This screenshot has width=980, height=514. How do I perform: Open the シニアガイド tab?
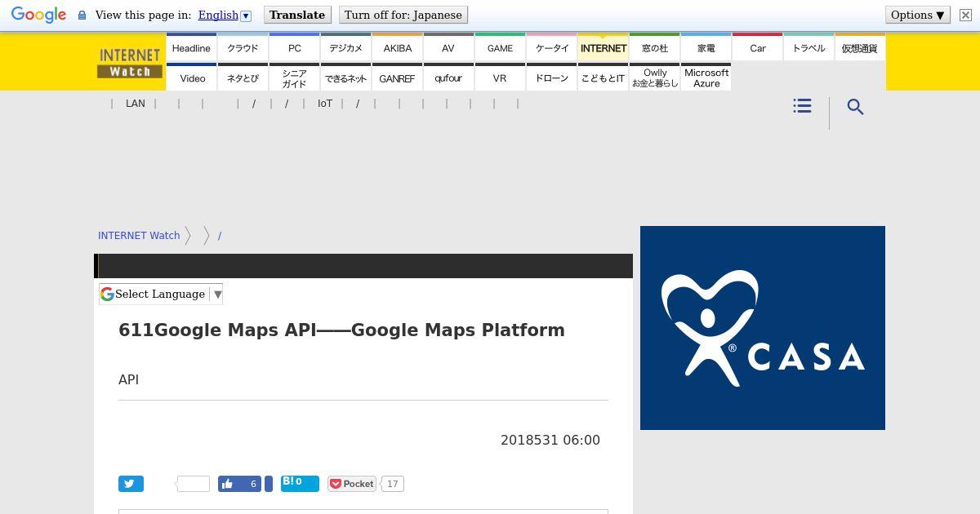coord(294,78)
